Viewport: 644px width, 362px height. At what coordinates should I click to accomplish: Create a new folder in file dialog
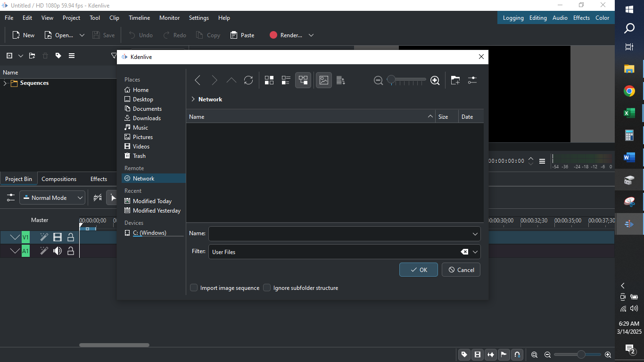coord(455,81)
